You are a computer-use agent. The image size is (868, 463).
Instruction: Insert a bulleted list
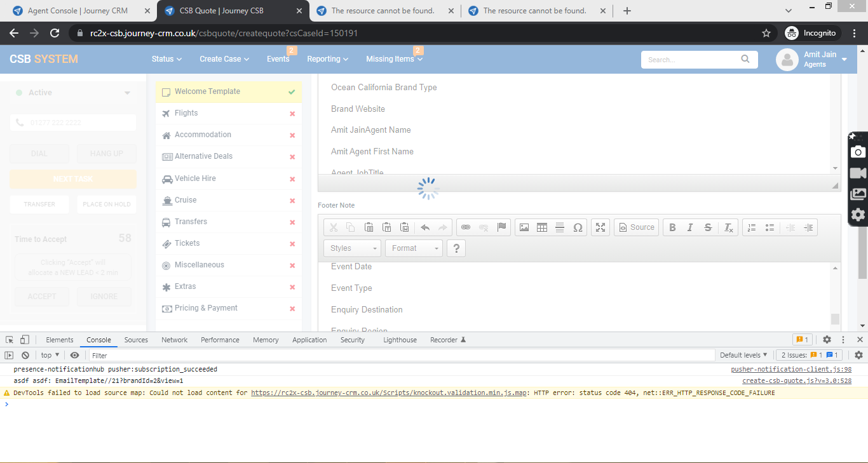click(770, 227)
